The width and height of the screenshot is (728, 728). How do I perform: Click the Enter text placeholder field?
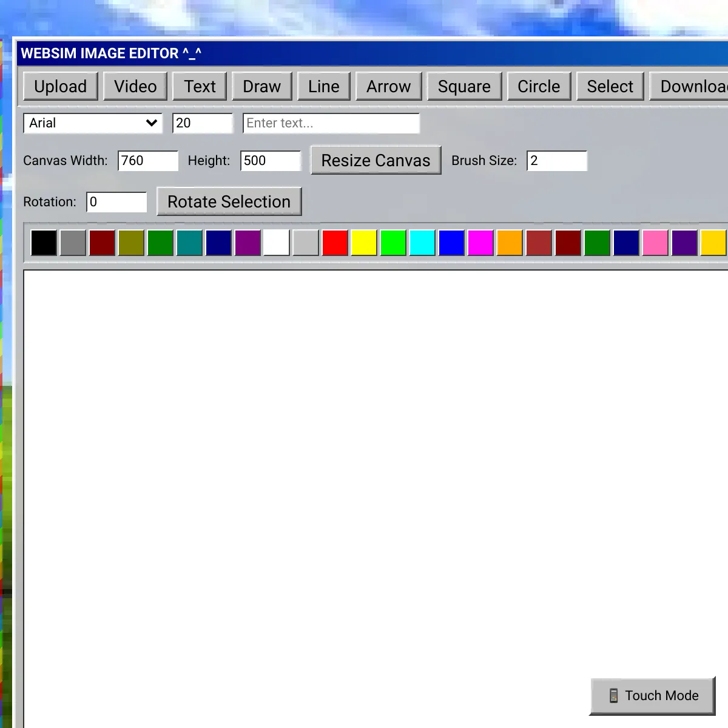coord(331,123)
